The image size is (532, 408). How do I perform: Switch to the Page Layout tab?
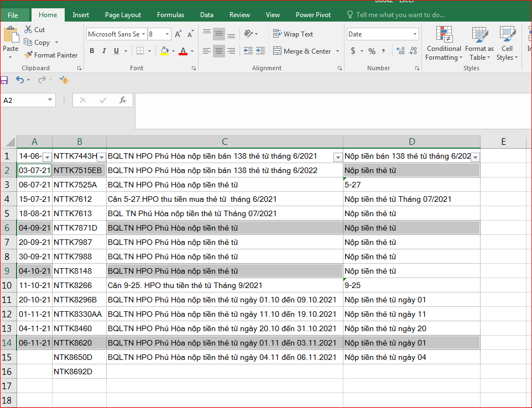[x=123, y=15]
